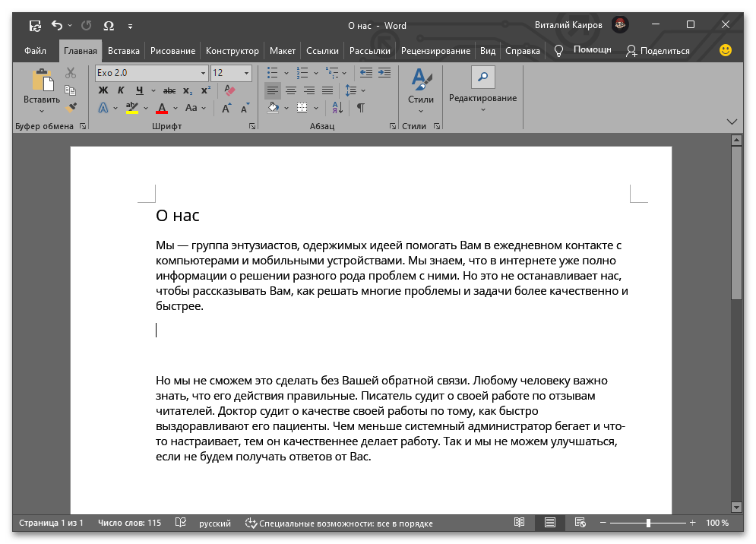The height and width of the screenshot is (544, 756).
Task: Show paragraph marks with ¶ icon
Action: point(361,108)
